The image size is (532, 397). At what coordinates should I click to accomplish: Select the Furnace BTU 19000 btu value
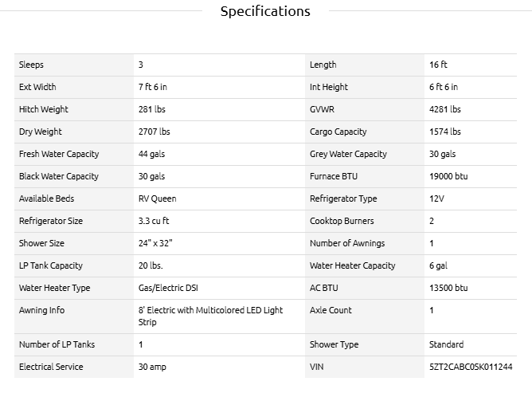click(x=448, y=176)
